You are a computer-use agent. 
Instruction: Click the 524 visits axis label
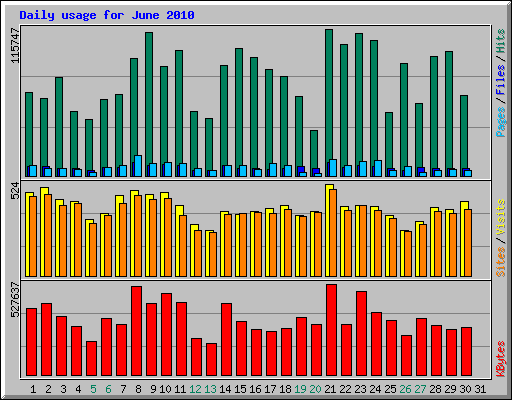pos(15,191)
